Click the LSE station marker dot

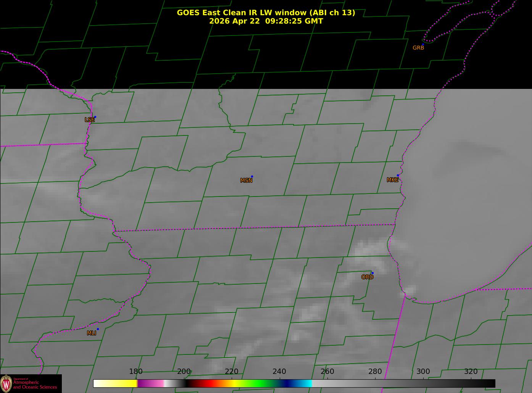pos(95,117)
